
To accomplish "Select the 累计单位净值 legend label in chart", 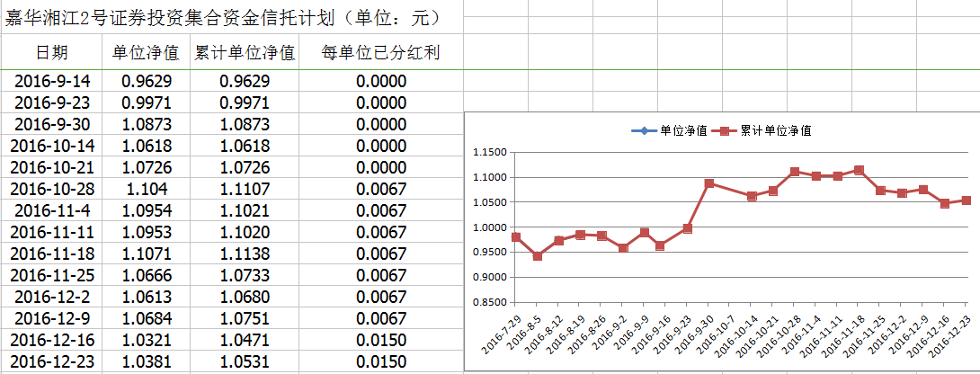I will [775, 131].
